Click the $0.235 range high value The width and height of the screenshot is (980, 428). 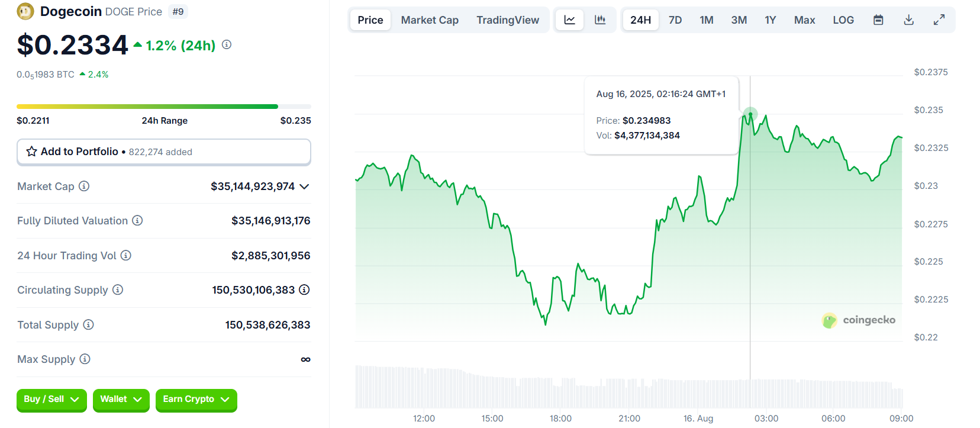point(296,121)
